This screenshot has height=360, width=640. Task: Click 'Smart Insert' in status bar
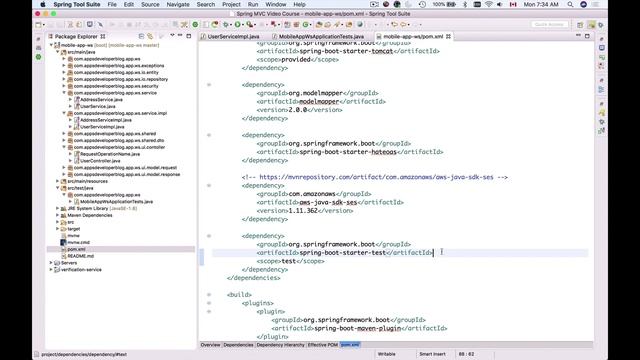pos(432,354)
